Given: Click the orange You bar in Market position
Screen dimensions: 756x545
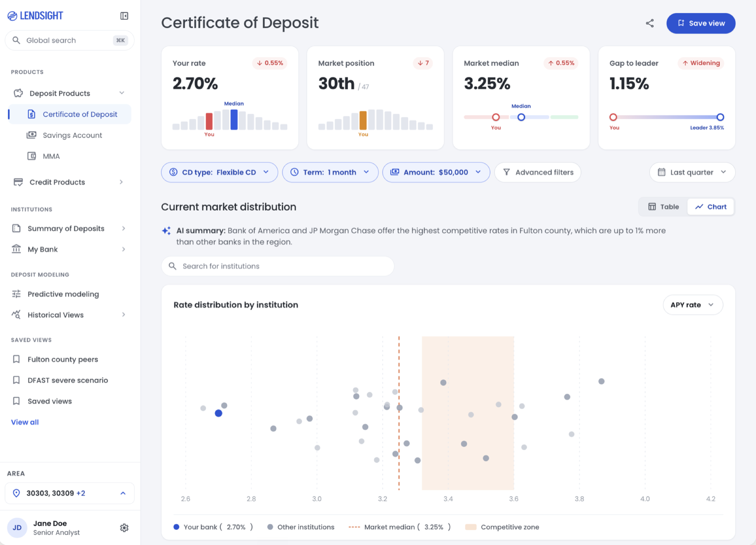Looking at the screenshot, I should (x=363, y=120).
